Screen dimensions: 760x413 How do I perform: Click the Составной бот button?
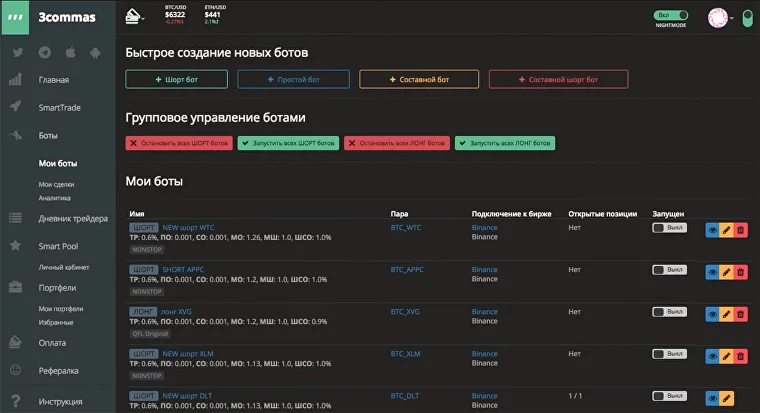click(x=419, y=79)
